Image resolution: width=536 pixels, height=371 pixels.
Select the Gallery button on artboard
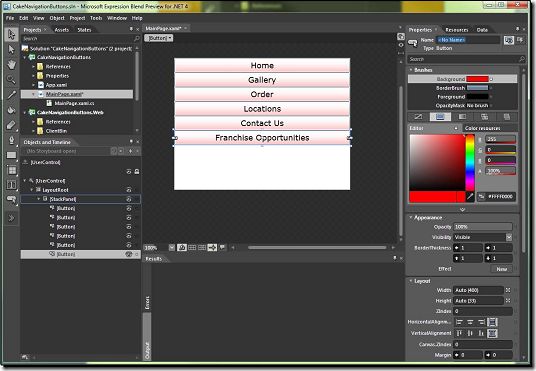click(x=262, y=80)
